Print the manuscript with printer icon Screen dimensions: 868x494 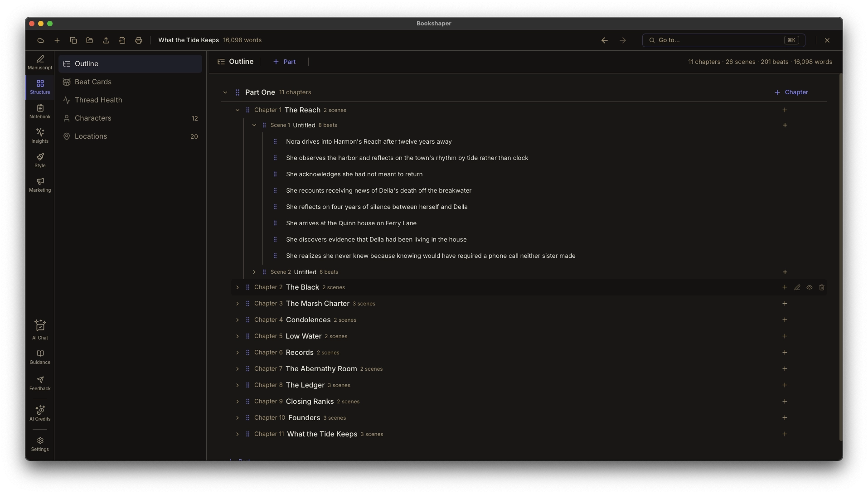click(139, 40)
